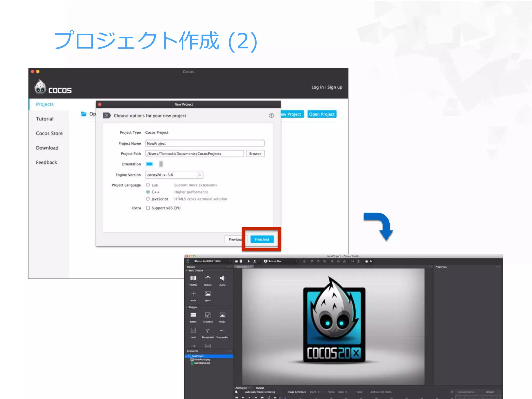Open the Tutorial sidebar tab
Image resolution: width=532 pixels, height=399 pixels.
(x=45, y=119)
